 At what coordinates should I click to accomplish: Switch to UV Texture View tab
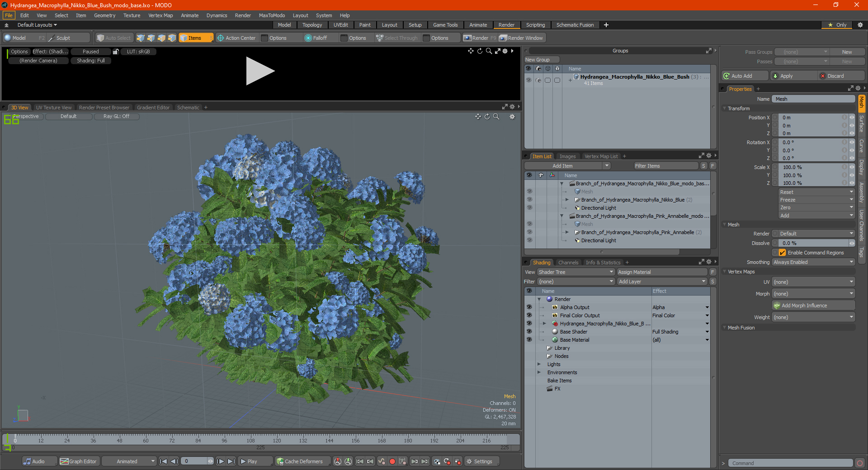(54, 108)
